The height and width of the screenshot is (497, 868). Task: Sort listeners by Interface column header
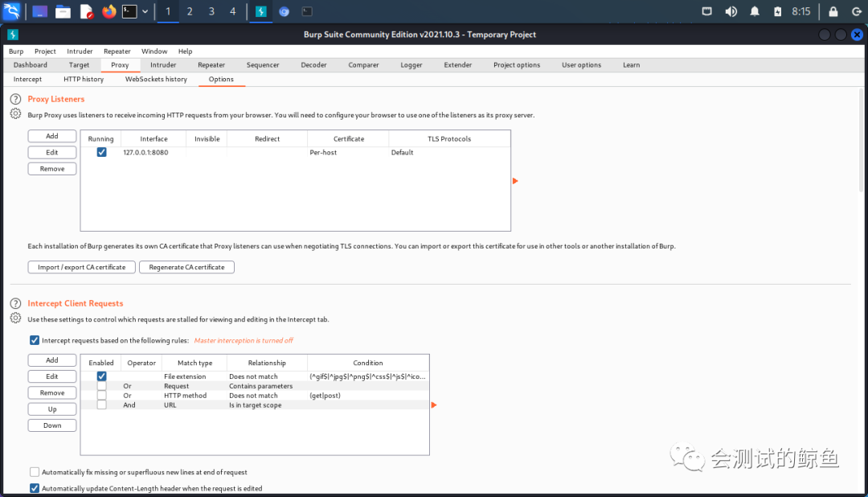154,139
